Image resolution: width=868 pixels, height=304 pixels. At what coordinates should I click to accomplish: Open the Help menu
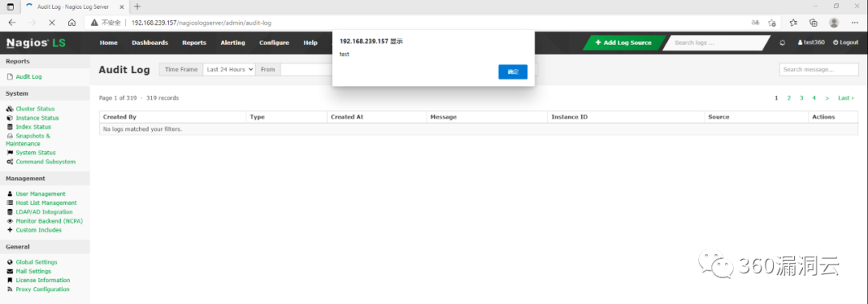click(310, 43)
